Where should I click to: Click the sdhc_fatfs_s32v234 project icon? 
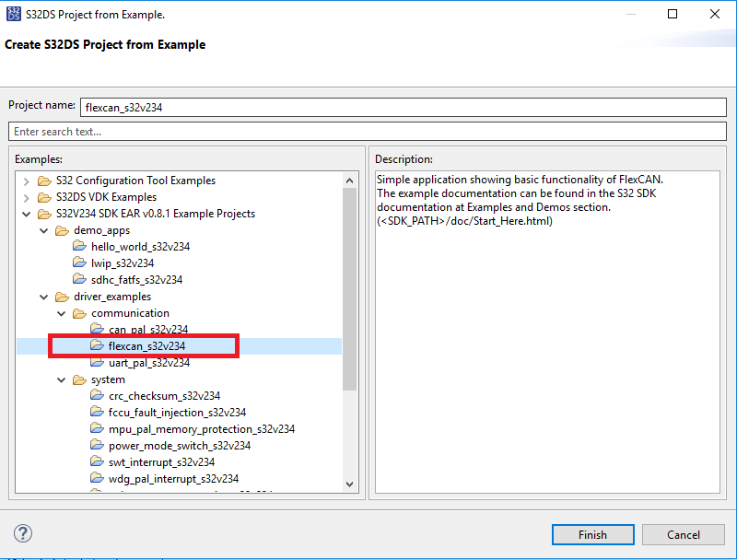click(79, 279)
